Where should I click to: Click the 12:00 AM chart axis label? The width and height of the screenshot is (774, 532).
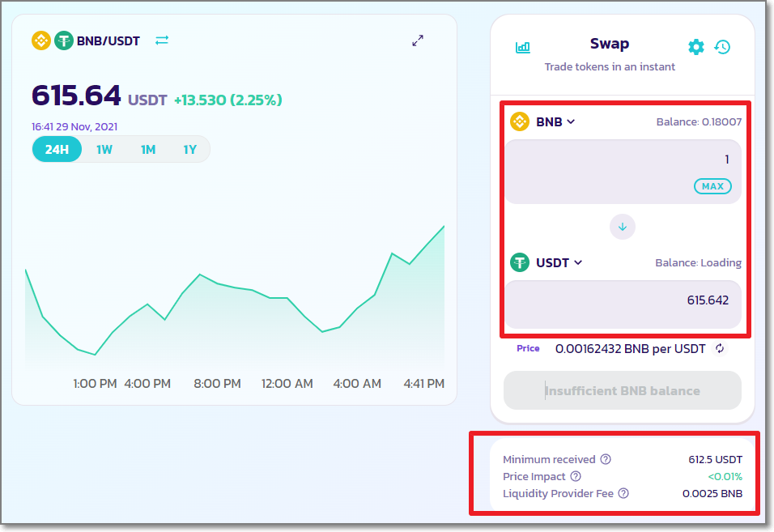point(287,384)
